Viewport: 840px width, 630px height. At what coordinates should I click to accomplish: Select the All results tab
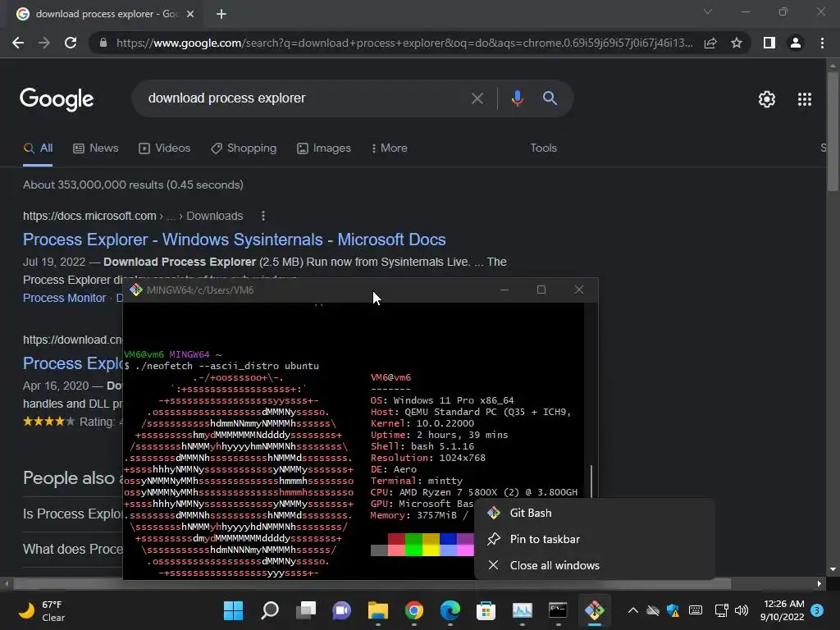pos(38,148)
